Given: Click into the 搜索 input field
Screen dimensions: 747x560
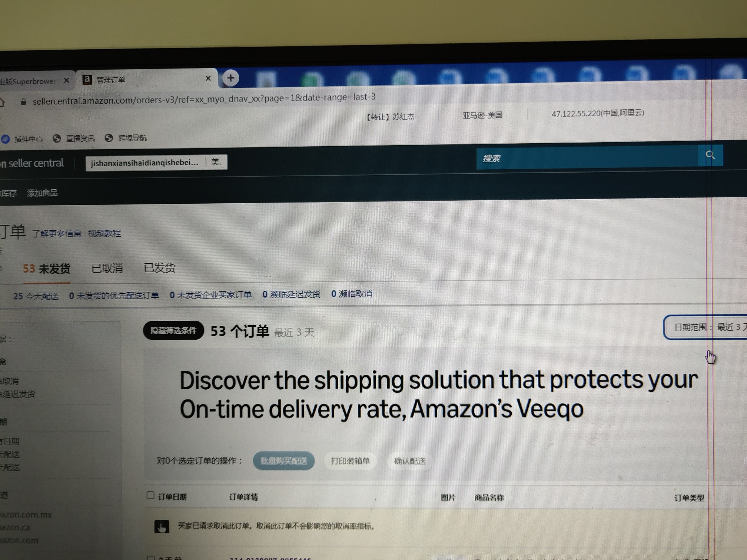Looking at the screenshot, I should click(x=587, y=158).
